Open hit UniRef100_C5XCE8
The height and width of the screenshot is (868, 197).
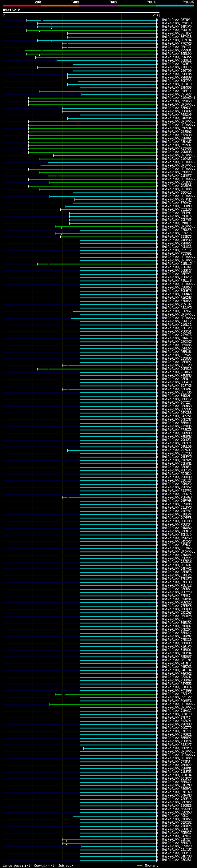[176, 23]
